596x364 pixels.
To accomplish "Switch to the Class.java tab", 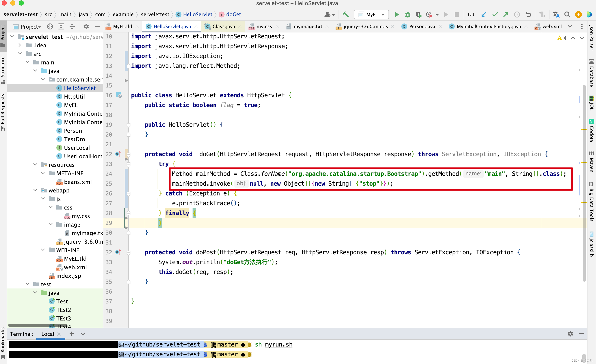I will point(223,27).
